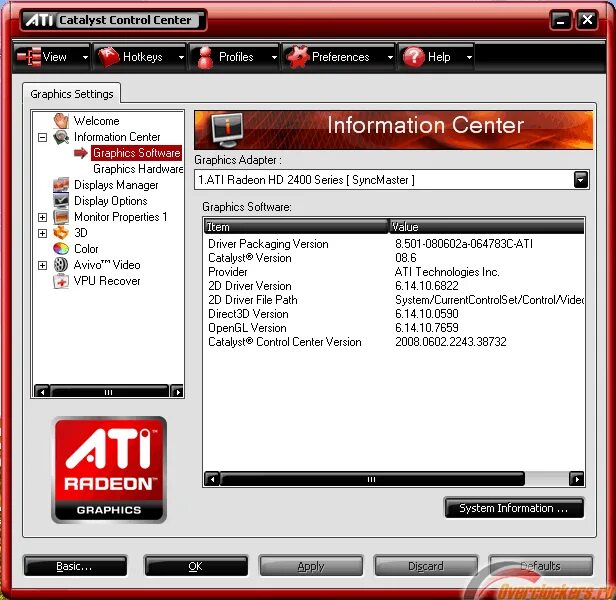Expand the 3D tree node
Viewport: 616px width, 600px height.
pos(42,233)
